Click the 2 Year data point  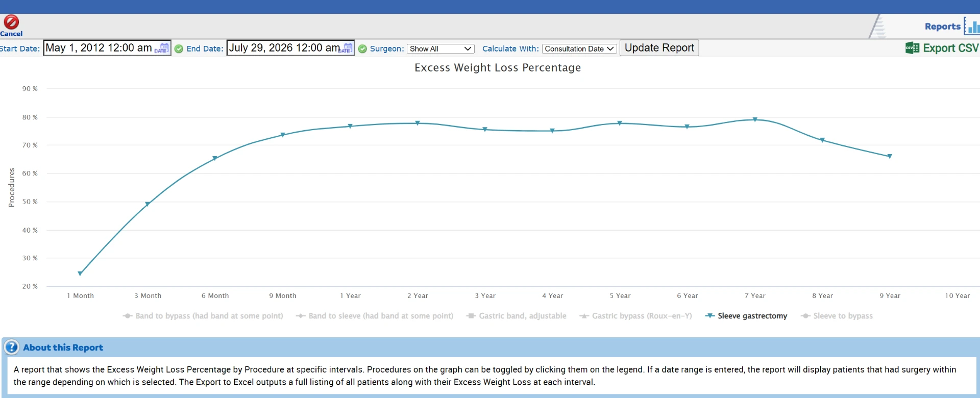click(x=418, y=123)
